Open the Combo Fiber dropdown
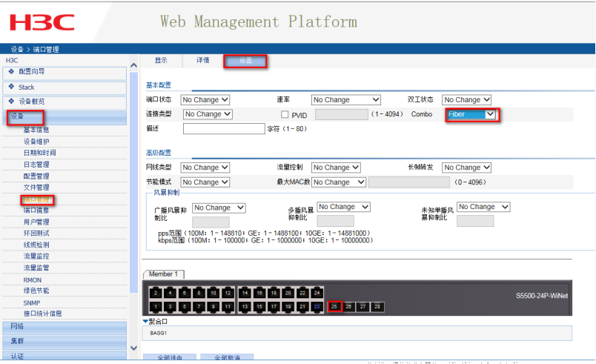Image resolution: width=596 pixels, height=364 pixels. (x=471, y=115)
